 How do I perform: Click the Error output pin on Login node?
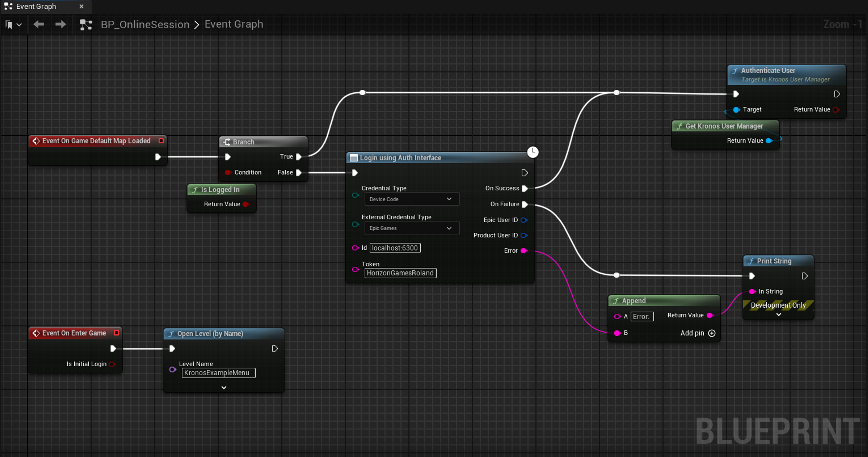[524, 251]
